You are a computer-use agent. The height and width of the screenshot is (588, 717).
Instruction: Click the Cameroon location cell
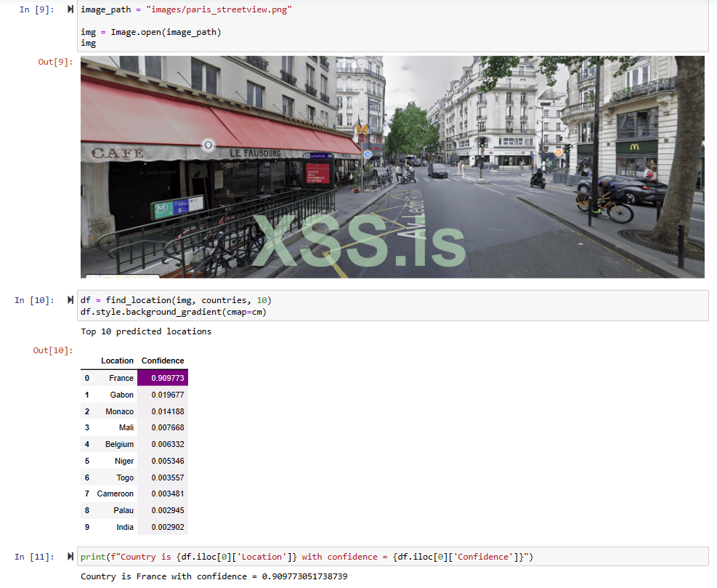coord(116,494)
